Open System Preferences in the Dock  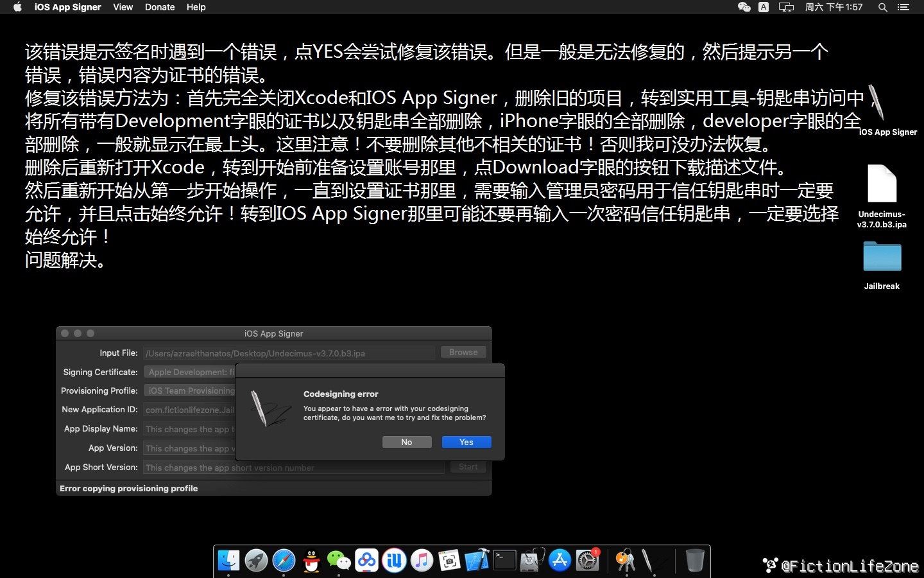click(x=587, y=561)
